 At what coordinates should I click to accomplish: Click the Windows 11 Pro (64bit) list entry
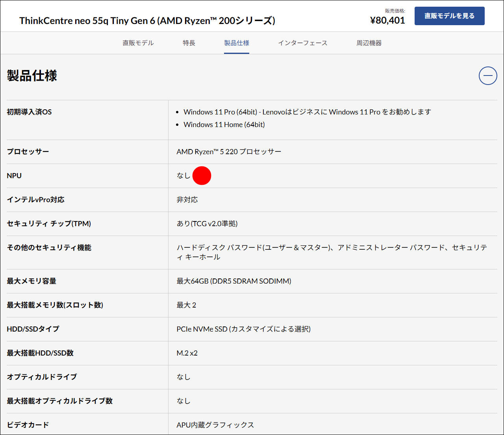pyautogui.click(x=307, y=112)
